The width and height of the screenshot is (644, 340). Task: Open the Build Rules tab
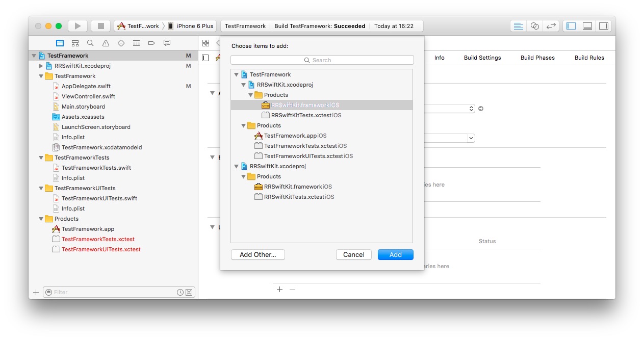point(589,58)
